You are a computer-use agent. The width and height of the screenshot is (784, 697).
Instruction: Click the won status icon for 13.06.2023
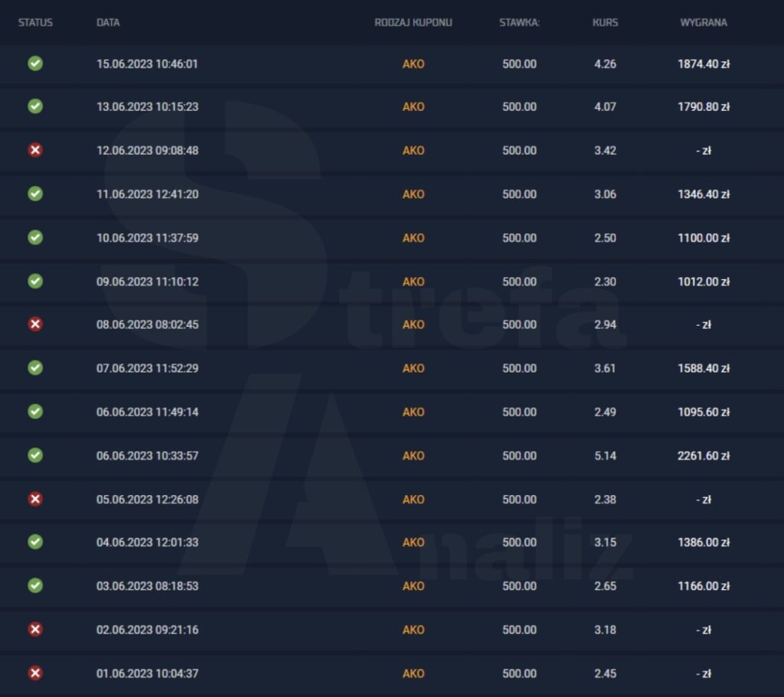[35, 106]
